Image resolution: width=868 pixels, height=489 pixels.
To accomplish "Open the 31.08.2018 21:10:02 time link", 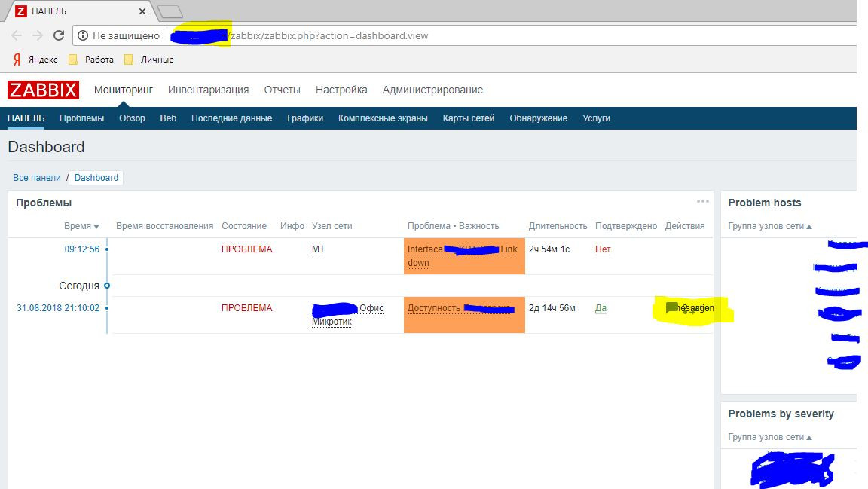I will [x=57, y=308].
